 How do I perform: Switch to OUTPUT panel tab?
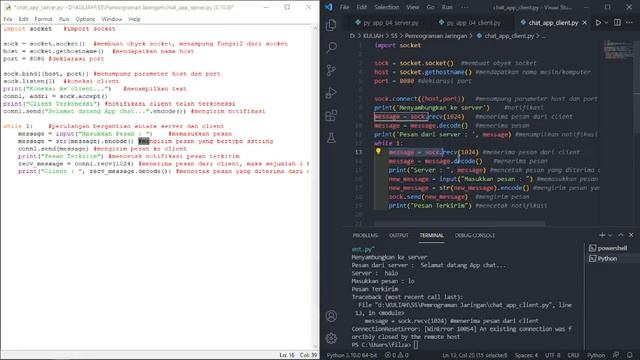click(398, 236)
